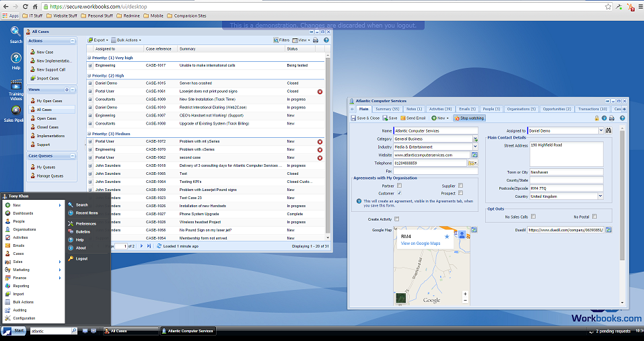Screen dimensions: 644x341
Task: Follow View on Google Maps link
Action: (x=421, y=243)
